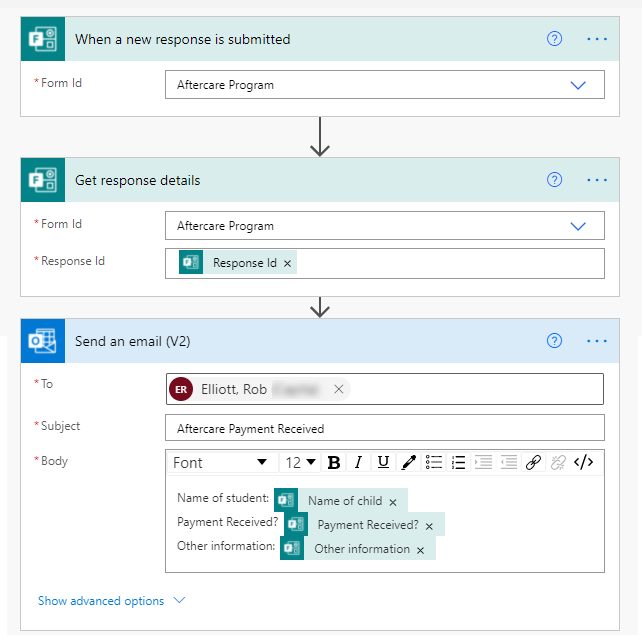
Task: Open the Font family dropdown
Action: [x=222, y=463]
